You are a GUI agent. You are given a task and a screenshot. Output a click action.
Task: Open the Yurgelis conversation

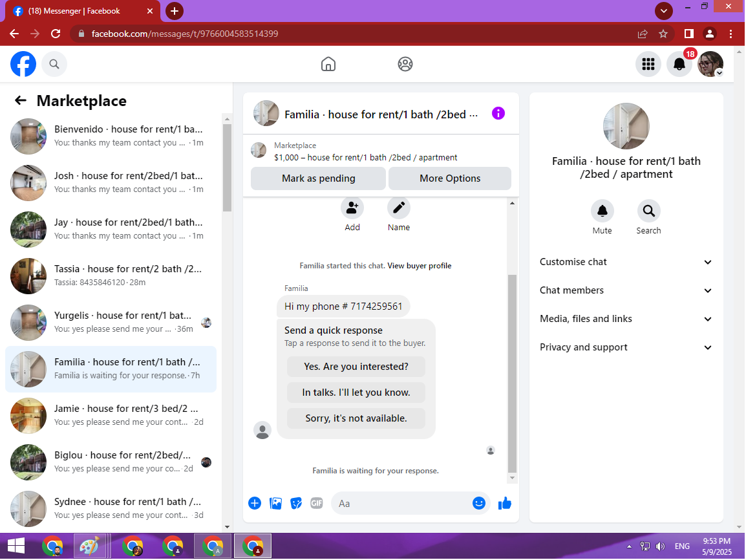[111, 323]
